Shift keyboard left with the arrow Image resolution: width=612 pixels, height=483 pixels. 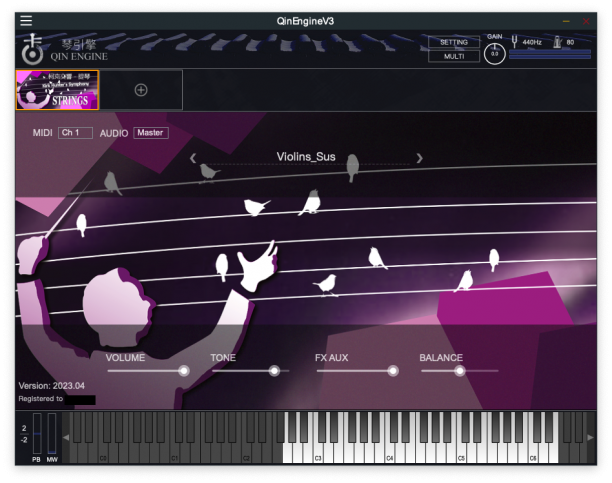click(x=66, y=438)
